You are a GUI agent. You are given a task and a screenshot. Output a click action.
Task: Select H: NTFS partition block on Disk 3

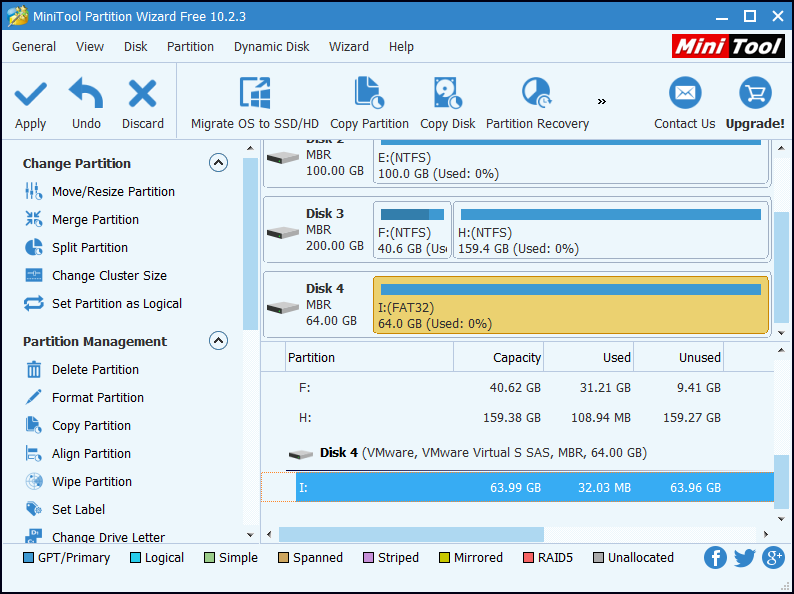click(x=611, y=230)
